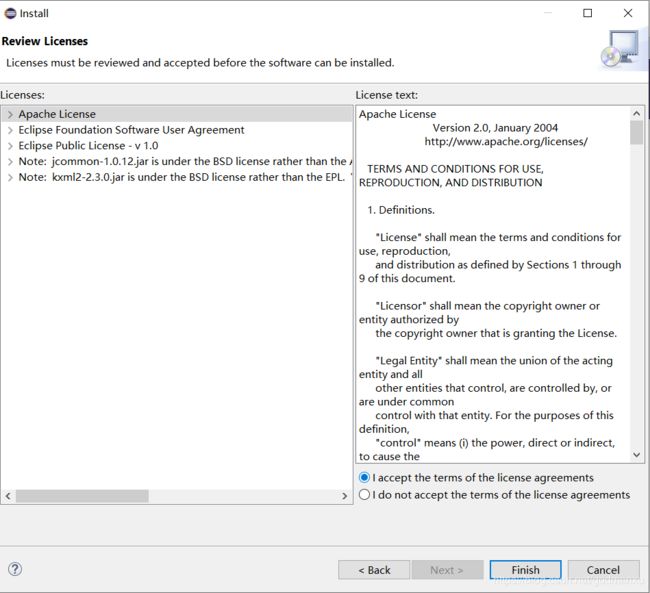
Task: Click the license text scroll down arrow
Action: [637, 455]
